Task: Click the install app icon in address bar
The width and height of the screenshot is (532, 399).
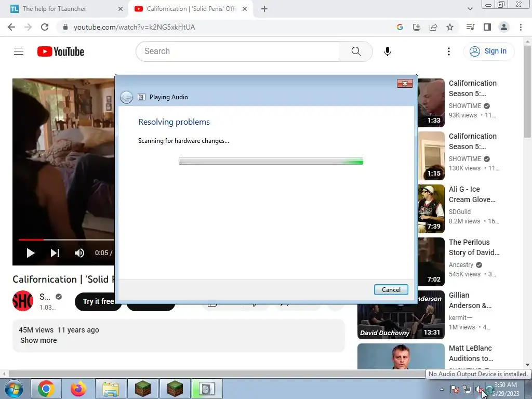Action: click(416, 27)
